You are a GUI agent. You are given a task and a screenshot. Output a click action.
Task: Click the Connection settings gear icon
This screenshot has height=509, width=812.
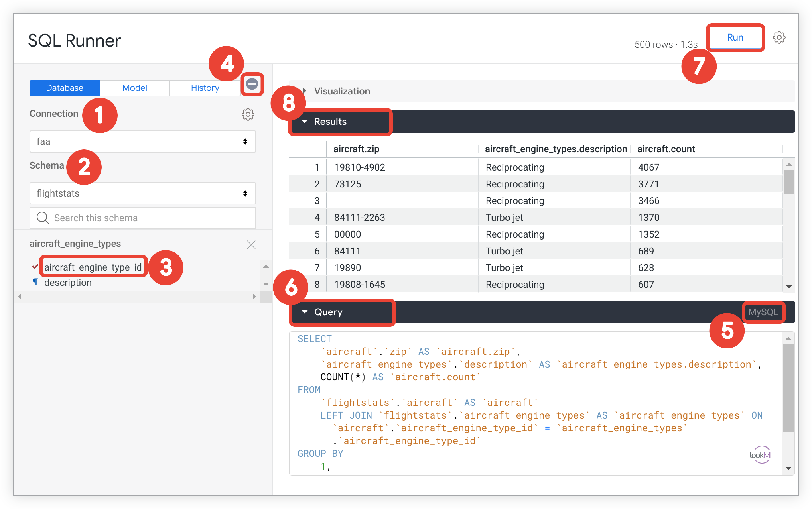click(x=248, y=114)
